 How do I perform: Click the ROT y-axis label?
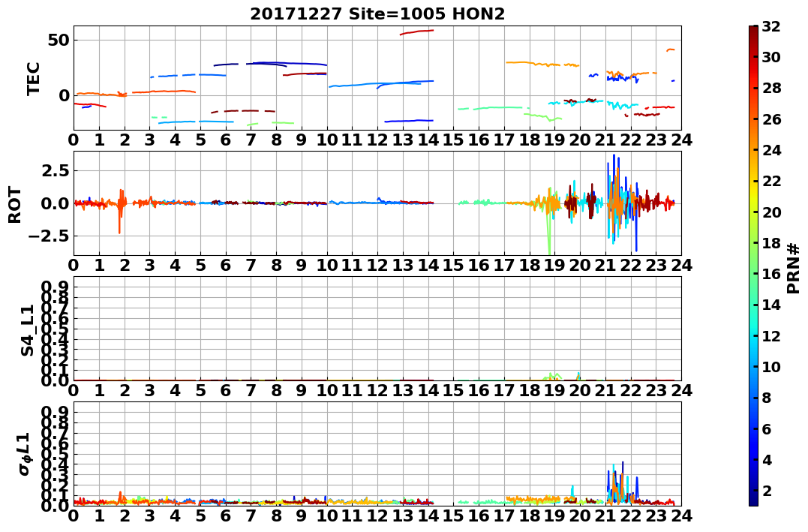(x=15, y=205)
